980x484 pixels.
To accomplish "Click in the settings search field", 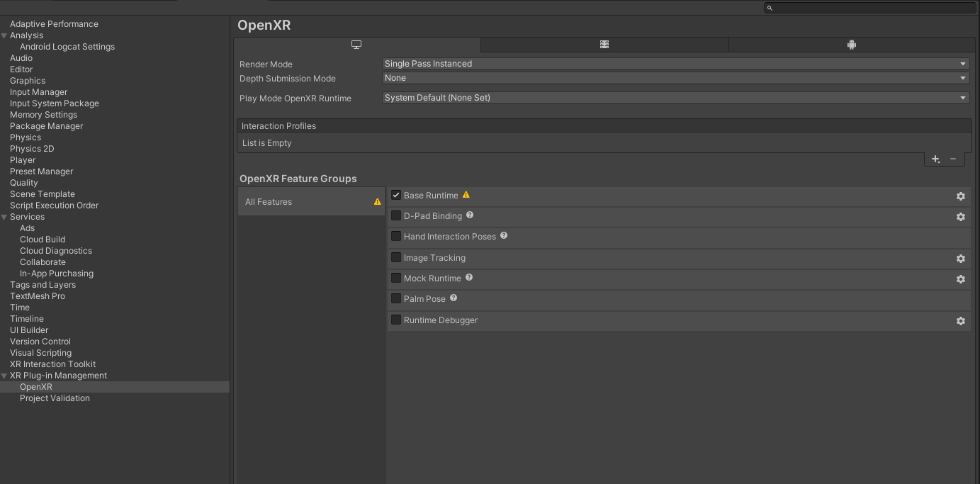I will (x=869, y=8).
